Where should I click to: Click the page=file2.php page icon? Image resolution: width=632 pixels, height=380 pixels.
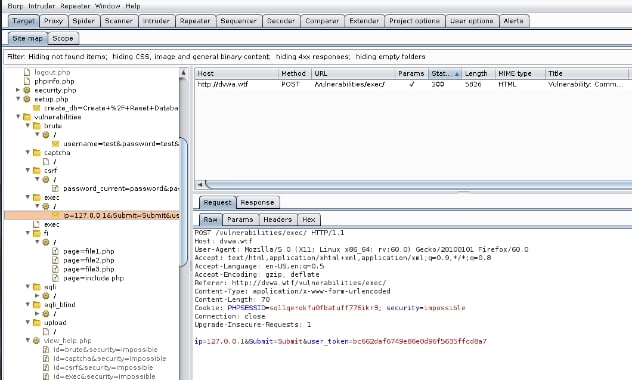(55, 260)
